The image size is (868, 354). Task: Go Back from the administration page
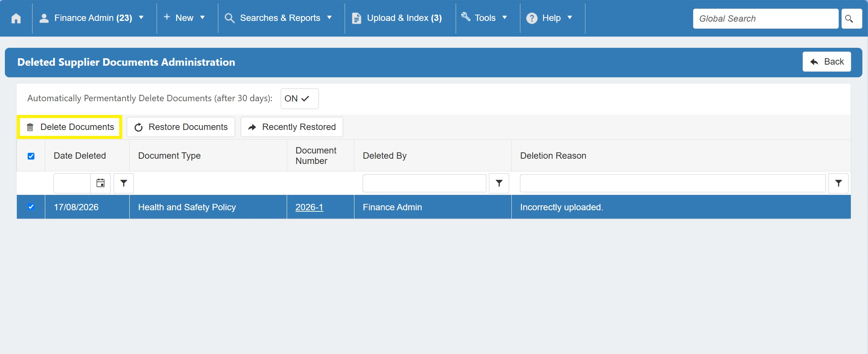(x=827, y=62)
